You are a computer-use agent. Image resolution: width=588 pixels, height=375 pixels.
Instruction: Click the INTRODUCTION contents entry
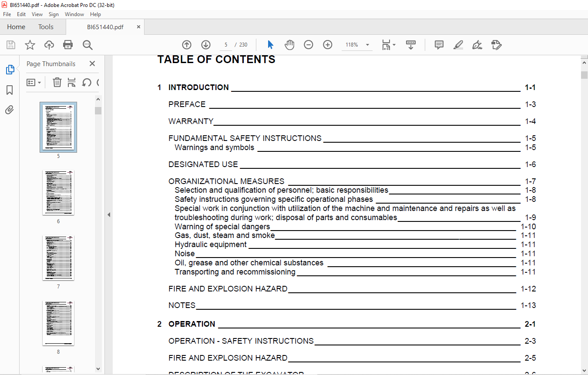(346, 87)
